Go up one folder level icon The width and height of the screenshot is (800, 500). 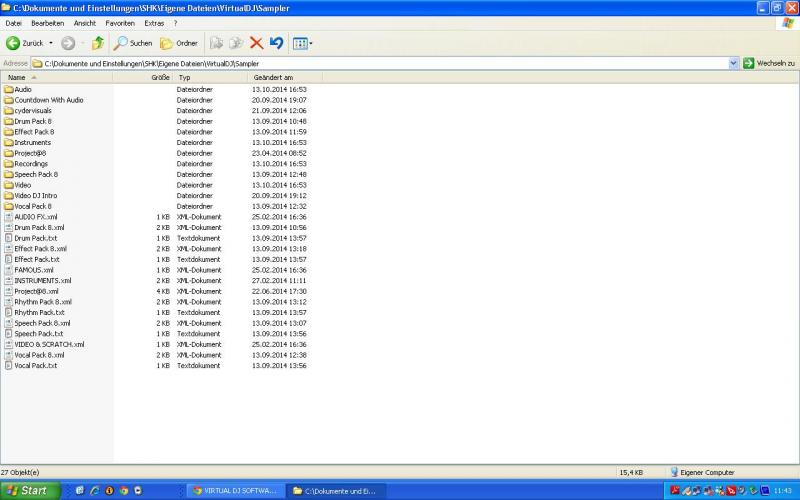click(98, 43)
